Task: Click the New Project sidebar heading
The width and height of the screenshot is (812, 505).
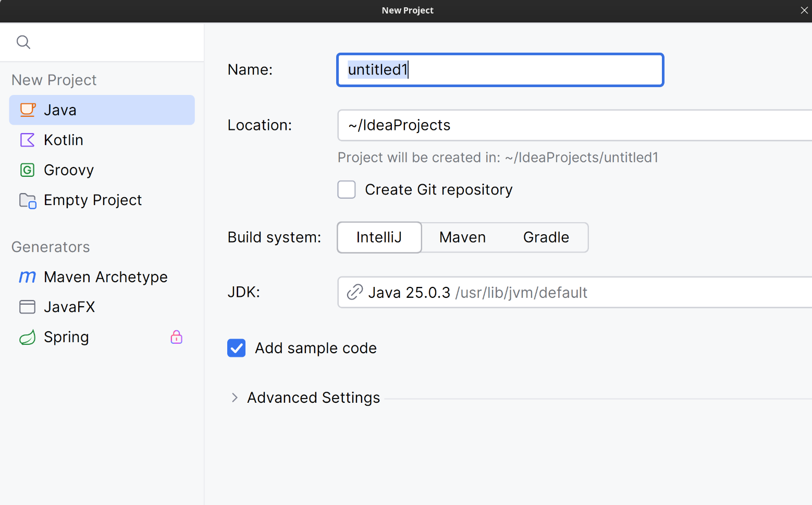Action: tap(54, 80)
